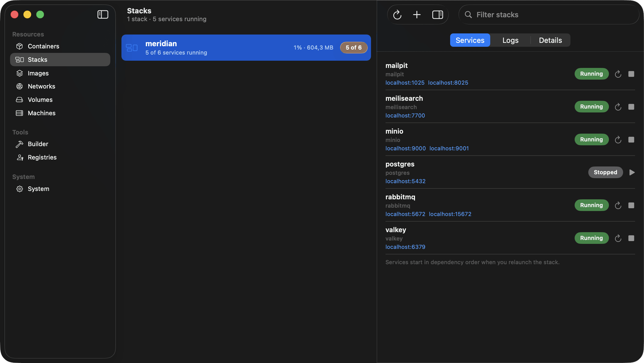Click the minio Running status badge
Viewport: 644px width, 363px height.
(x=591, y=139)
